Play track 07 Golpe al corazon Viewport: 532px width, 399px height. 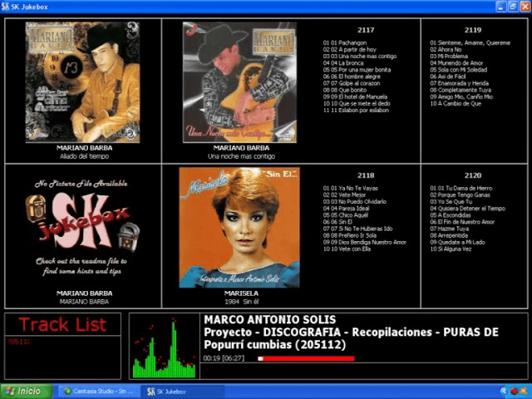click(352, 83)
